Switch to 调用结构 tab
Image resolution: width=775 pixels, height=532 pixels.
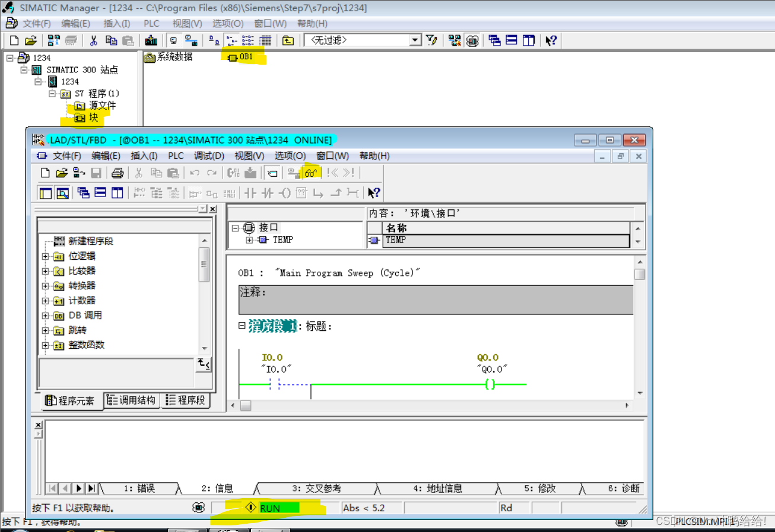[132, 400]
